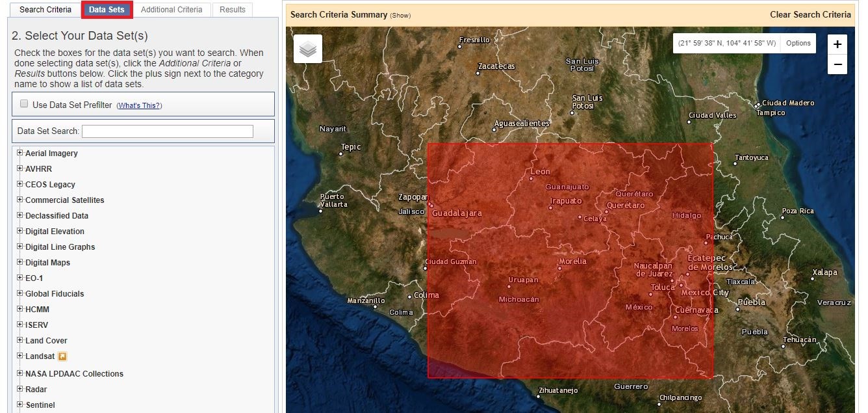Open the map layers icon
This screenshot has height=413, width=868.
(308, 49)
